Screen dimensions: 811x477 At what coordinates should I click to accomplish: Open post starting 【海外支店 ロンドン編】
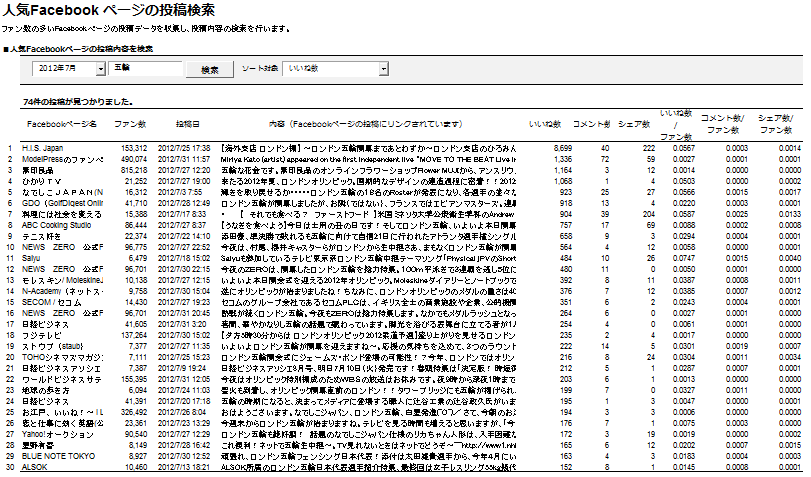(368, 148)
